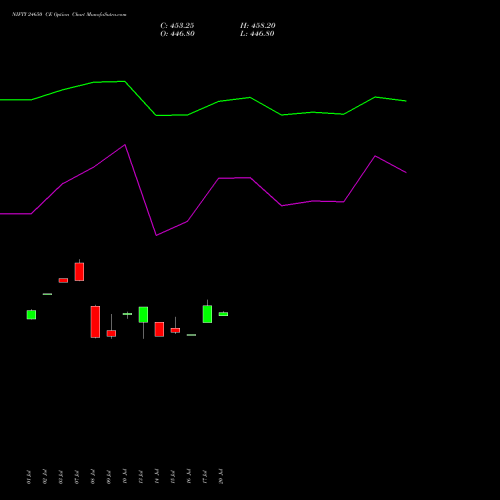Click the '02 Jul' date axis label

[x=45, y=477]
